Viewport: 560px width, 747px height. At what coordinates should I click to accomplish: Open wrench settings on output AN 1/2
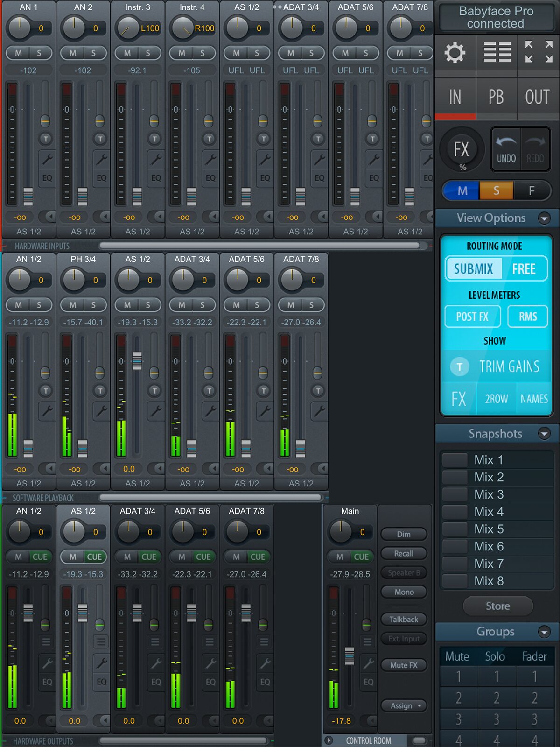point(47,663)
